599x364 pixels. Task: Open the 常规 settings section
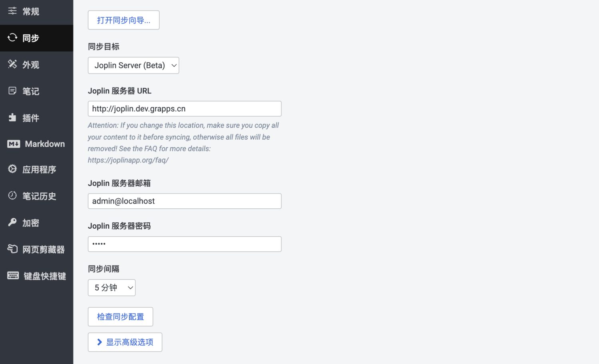point(37,12)
